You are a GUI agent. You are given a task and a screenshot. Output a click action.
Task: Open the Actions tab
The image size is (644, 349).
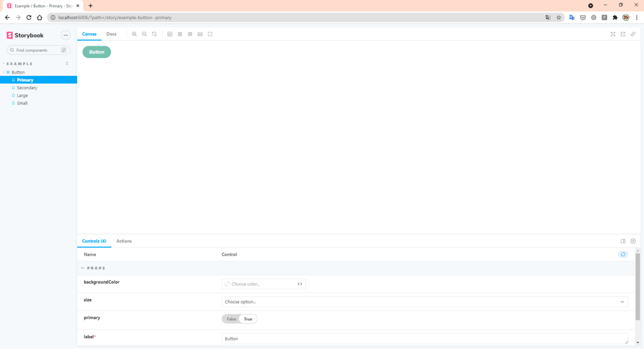tap(124, 241)
